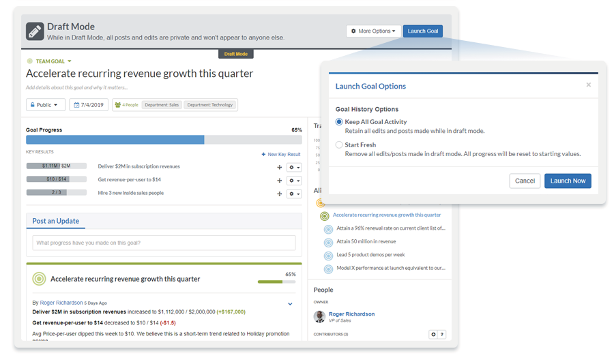Click the target icon for Lead 5 product demos
Screen dimensions: 614x364
pos(329,256)
